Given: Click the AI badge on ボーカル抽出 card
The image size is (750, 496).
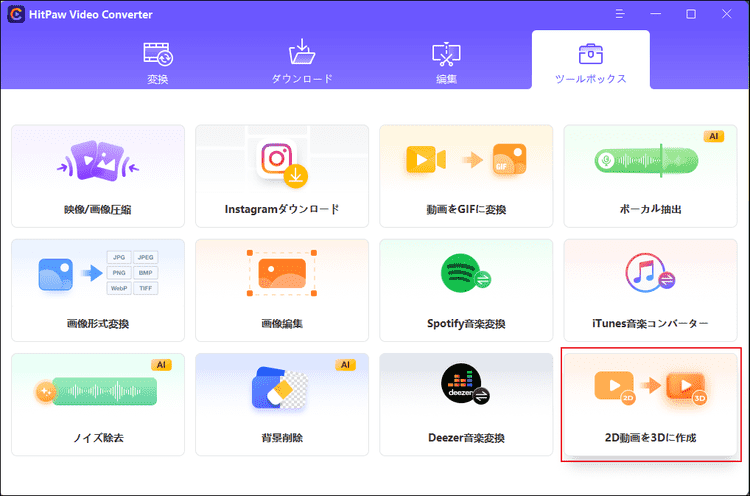Looking at the screenshot, I should 714,136.
